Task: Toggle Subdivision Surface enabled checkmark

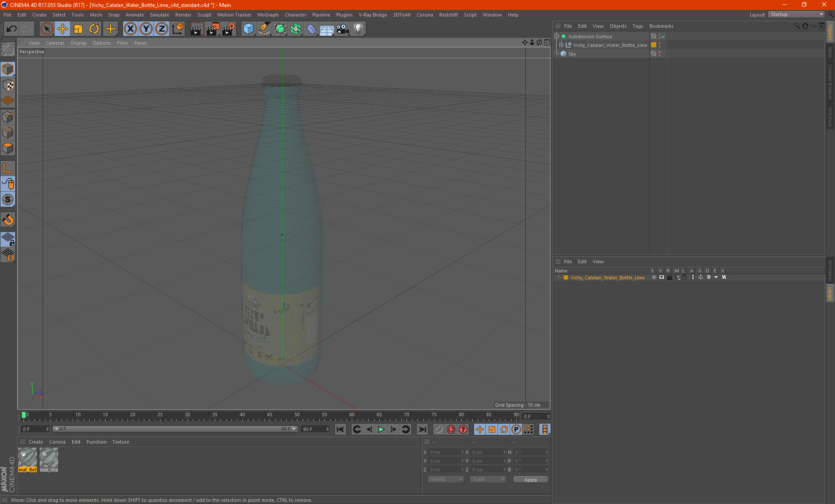Action: pos(664,36)
